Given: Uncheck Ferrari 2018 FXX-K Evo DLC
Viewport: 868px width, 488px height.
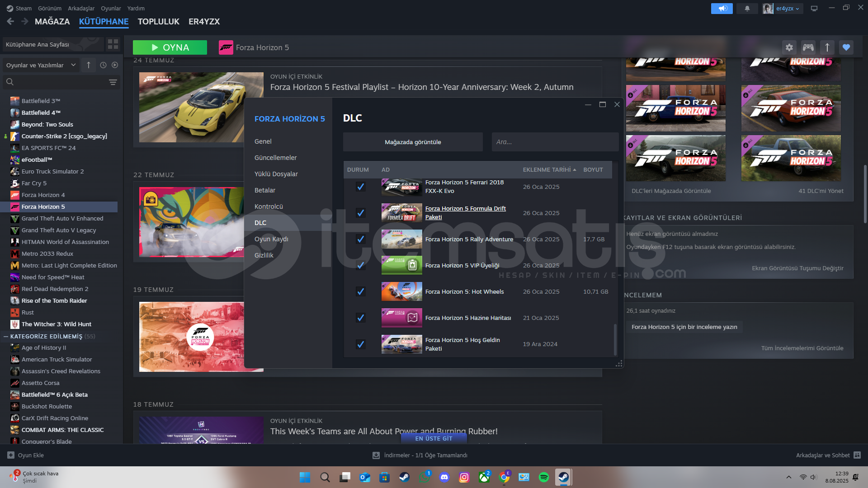Looking at the screenshot, I should [x=360, y=187].
